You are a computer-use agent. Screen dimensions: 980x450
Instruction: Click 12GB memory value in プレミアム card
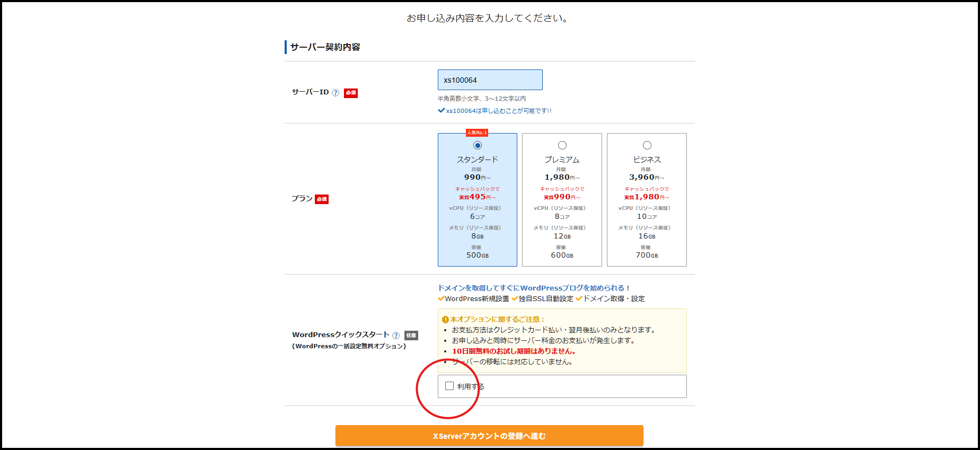pos(562,236)
